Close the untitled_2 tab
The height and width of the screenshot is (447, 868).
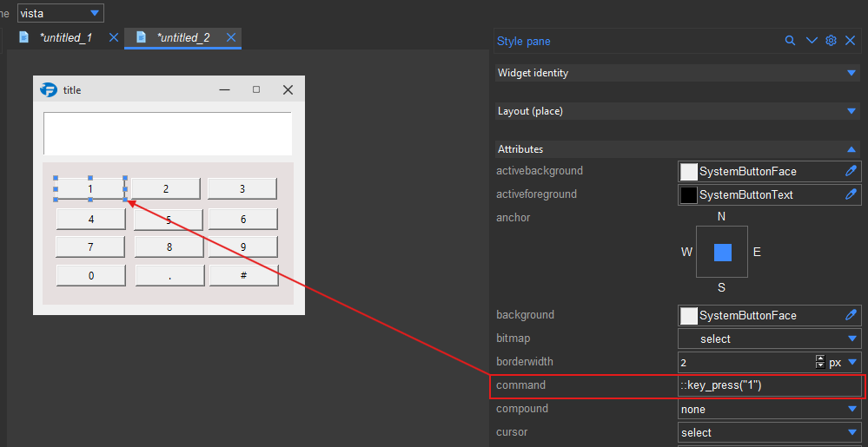(x=231, y=37)
